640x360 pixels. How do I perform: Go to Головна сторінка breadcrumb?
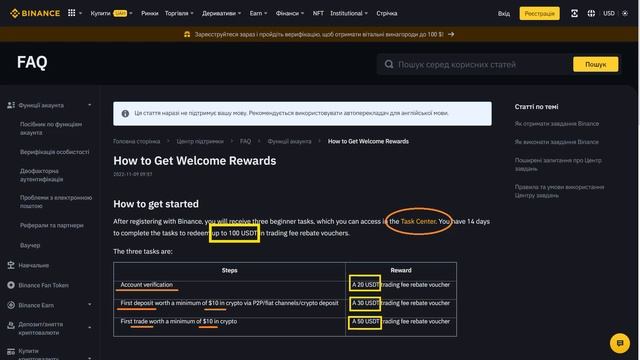(137, 141)
